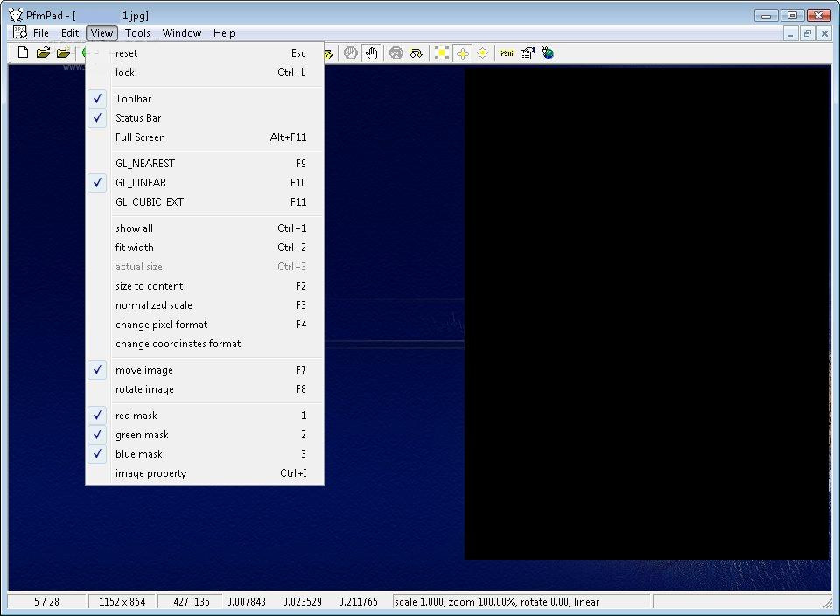
Task: Open the Window menu
Action: [x=182, y=32]
